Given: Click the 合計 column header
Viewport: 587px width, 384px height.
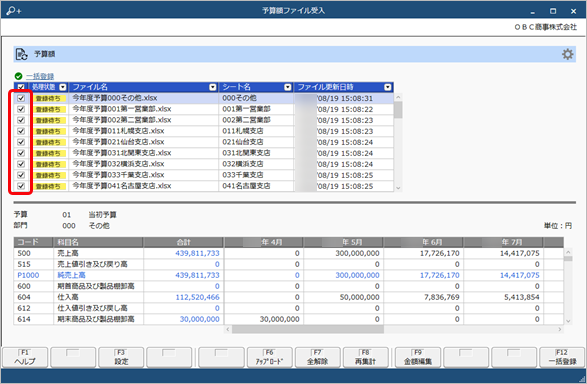Looking at the screenshot, I should pos(183,242).
